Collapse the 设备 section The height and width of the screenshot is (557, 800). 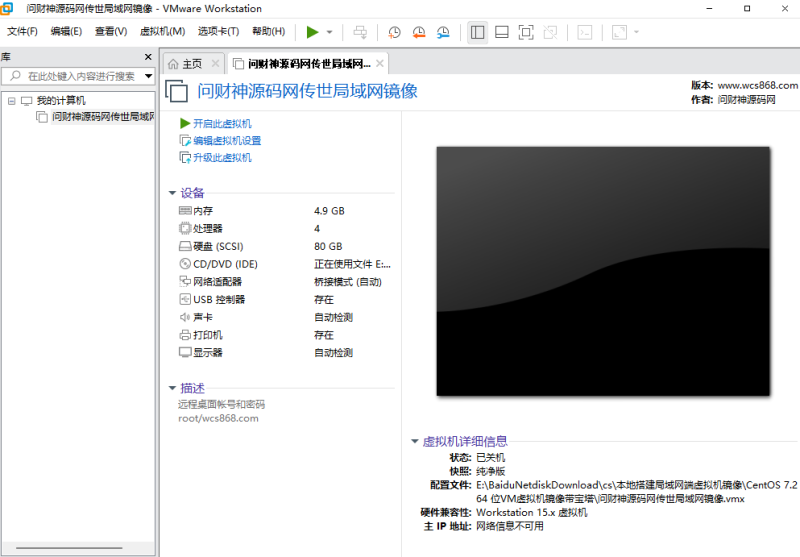[x=172, y=193]
